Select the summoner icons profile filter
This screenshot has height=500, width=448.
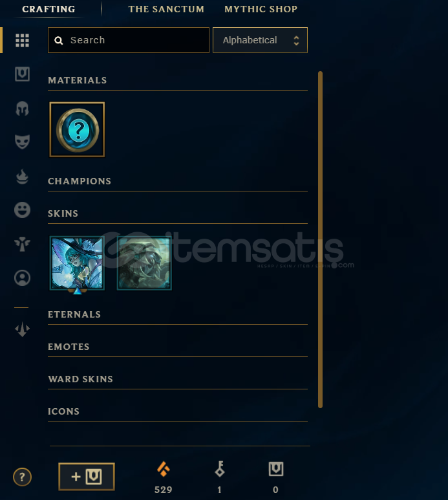pyautogui.click(x=23, y=277)
